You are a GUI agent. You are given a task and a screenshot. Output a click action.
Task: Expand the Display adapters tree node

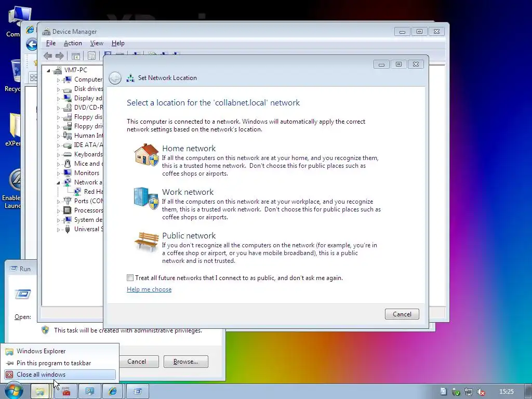tap(58, 99)
